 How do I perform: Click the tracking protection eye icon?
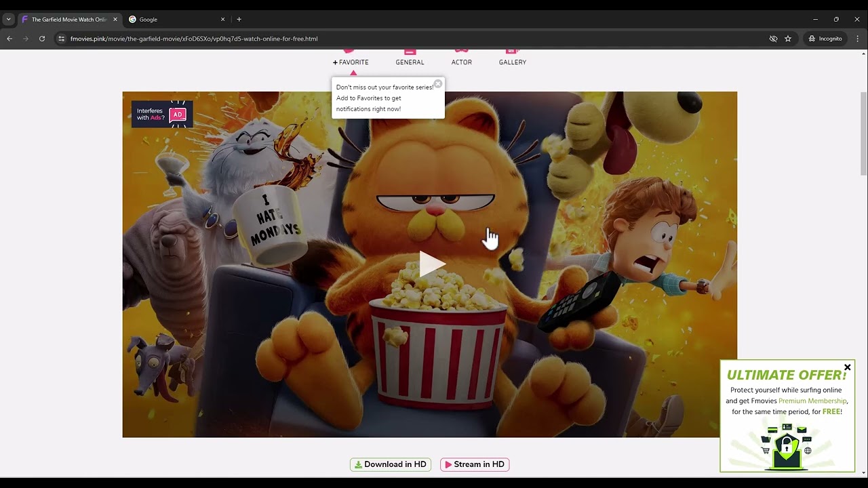(x=773, y=39)
